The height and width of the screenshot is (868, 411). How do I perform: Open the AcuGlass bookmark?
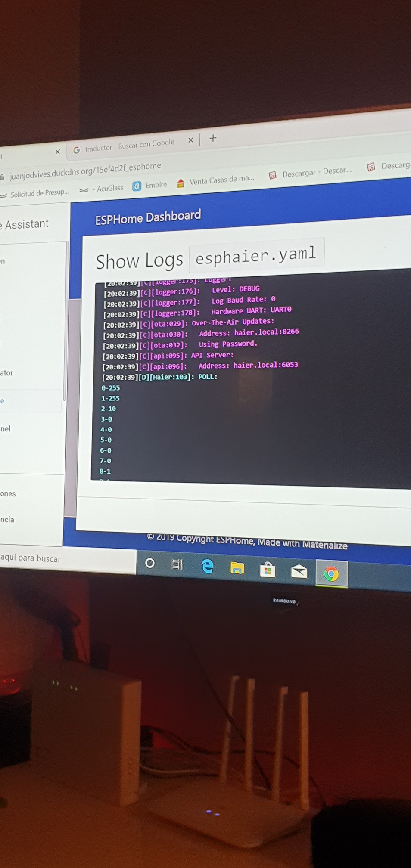[x=102, y=188]
